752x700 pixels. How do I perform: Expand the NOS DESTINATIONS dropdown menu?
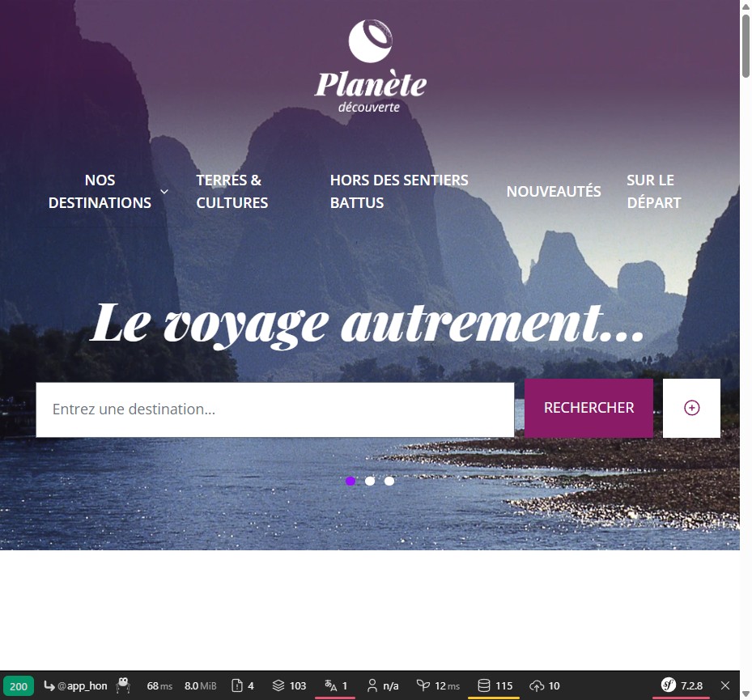pos(100,191)
